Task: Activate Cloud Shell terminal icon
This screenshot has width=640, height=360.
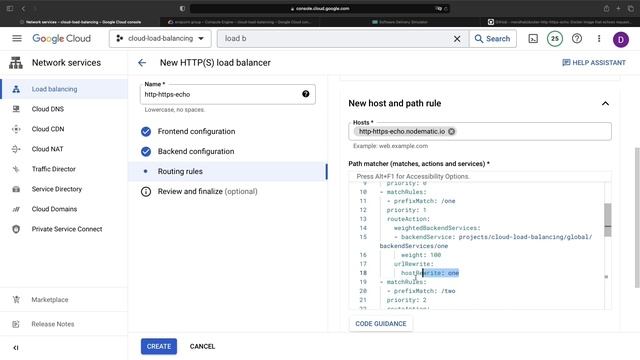Action: 533,39
